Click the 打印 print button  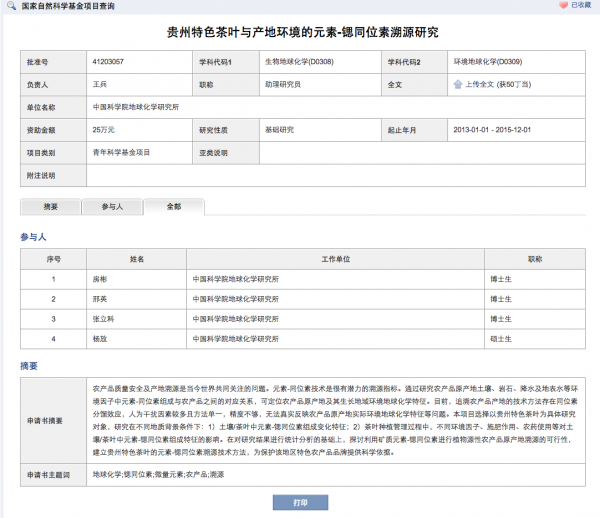pyautogui.click(x=300, y=503)
